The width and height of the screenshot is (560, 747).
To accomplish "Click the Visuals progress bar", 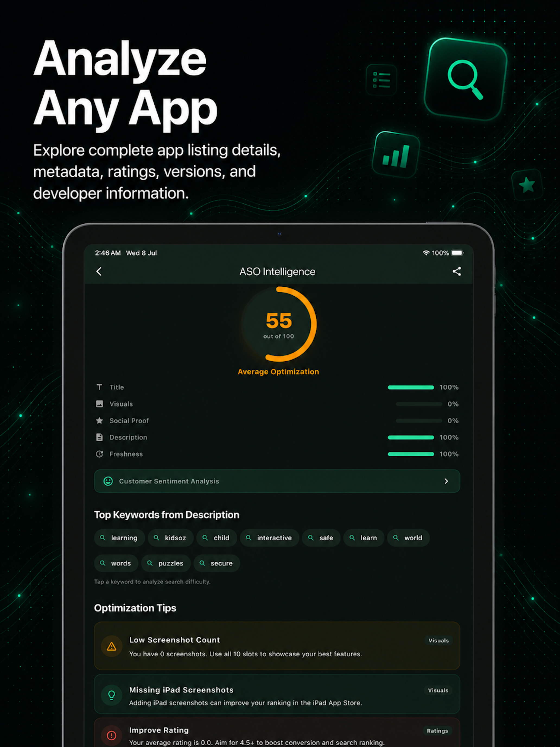I will [x=419, y=404].
